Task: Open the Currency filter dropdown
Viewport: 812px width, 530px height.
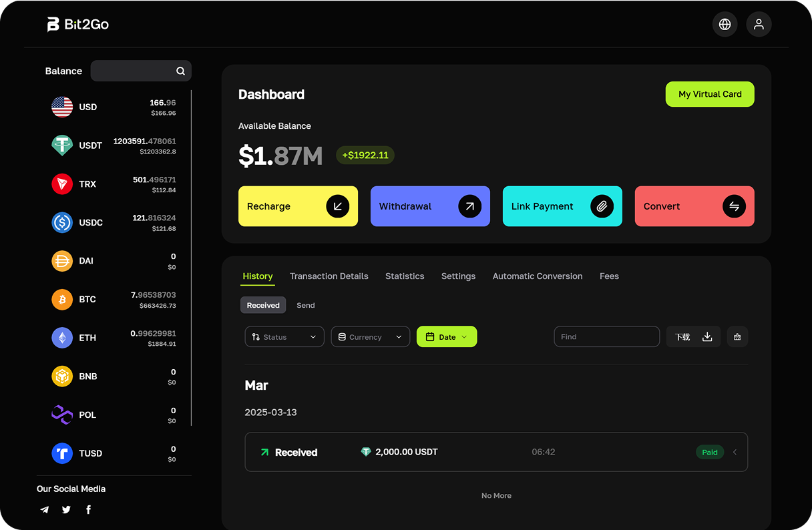Action: tap(371, 336)
